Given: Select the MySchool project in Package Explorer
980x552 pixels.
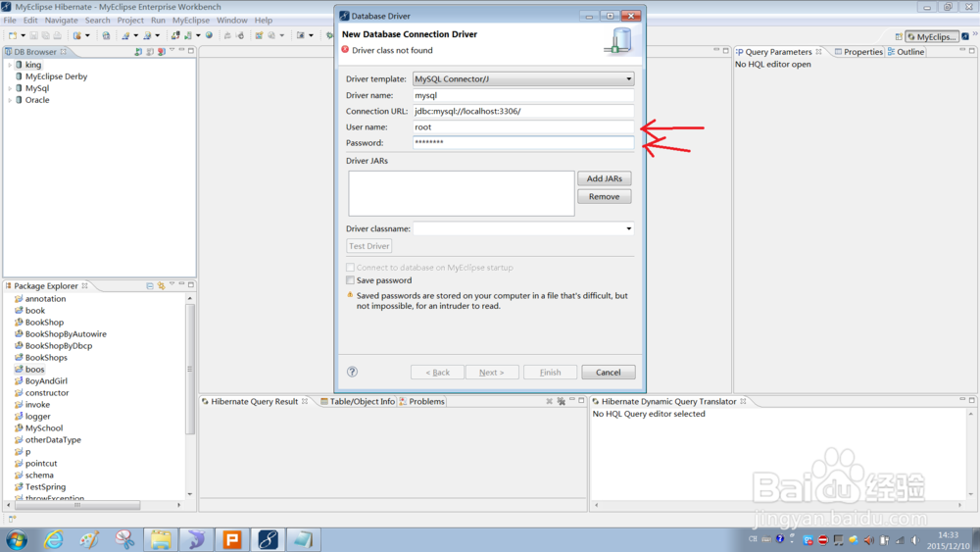Looking at the screenshot, I should click(44, 428).
